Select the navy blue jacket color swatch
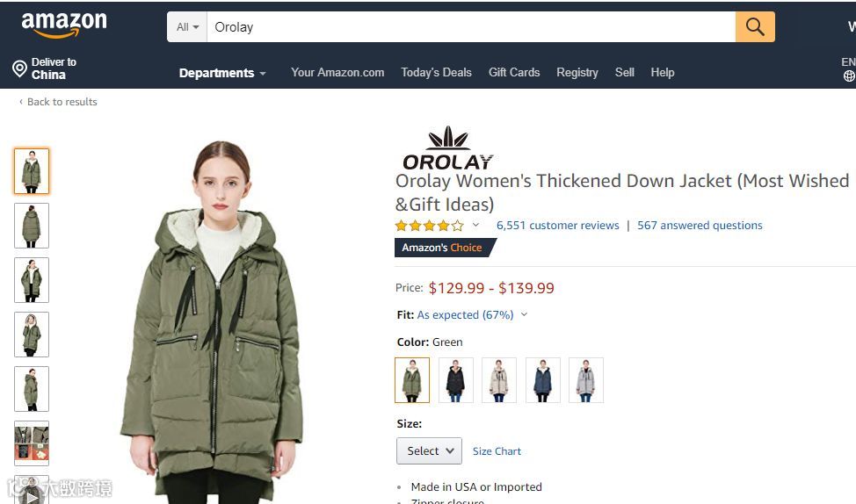Image resolution: width=856 pixels, height=504 pixels. point(542,380)
